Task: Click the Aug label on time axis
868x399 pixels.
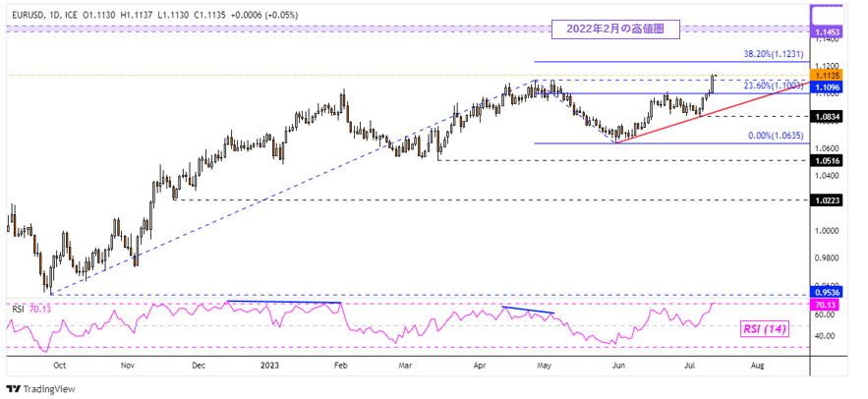Action: (x=759, y=366)
